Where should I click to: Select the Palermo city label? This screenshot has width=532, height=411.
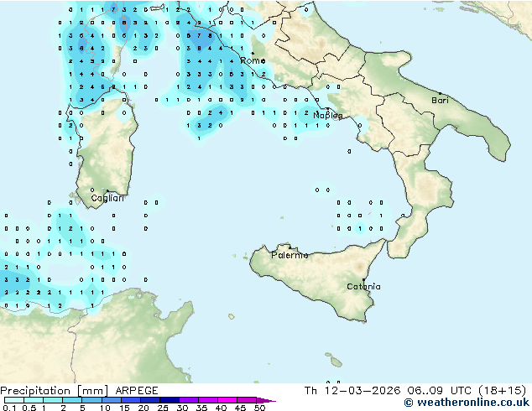289,255
